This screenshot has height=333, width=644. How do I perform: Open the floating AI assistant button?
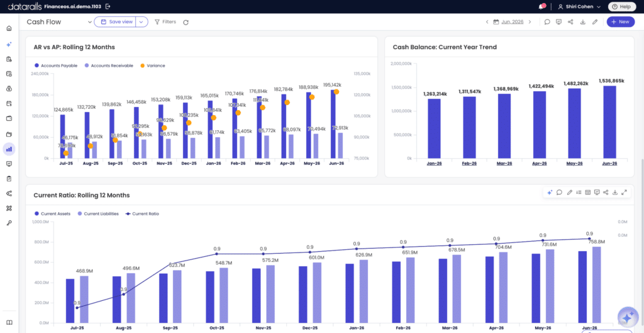(x=628, y=317)
